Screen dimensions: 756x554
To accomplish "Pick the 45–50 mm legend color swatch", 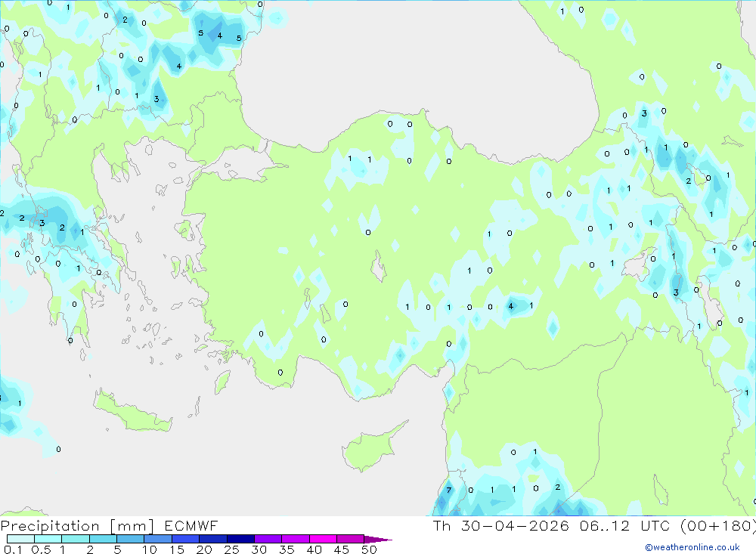I will [351, 539].
